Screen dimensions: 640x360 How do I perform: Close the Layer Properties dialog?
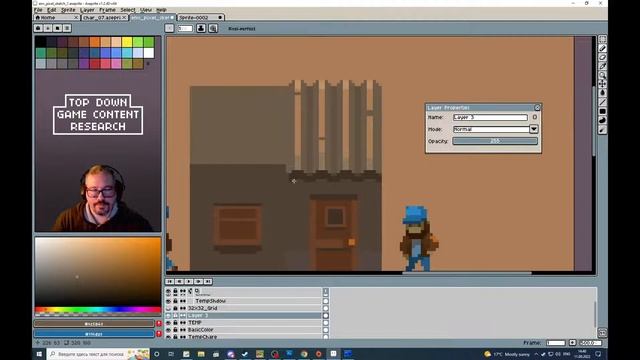tap(537, 107)
